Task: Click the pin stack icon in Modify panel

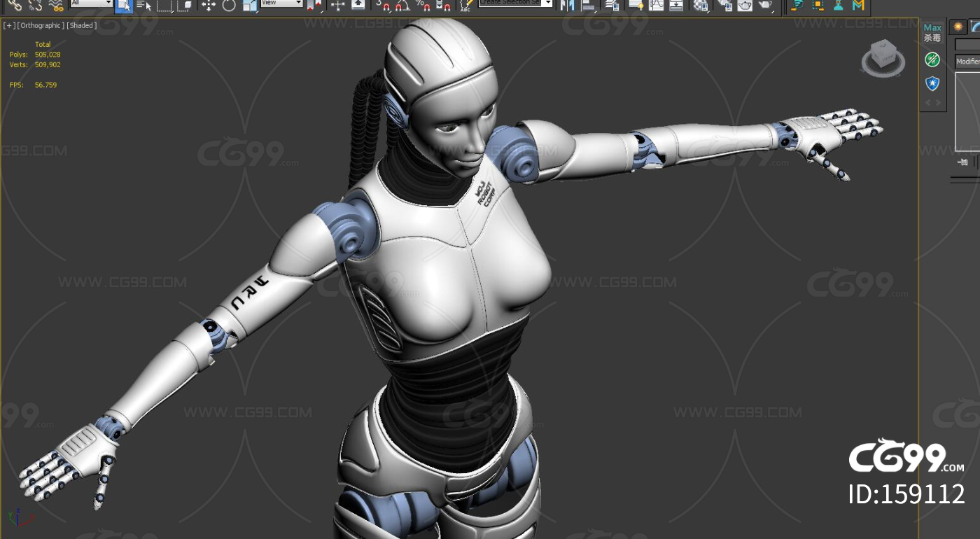Action: coord(962,162)
